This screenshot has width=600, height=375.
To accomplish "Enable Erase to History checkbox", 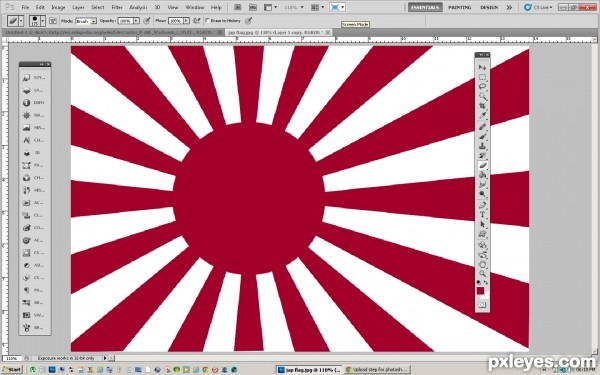I will coord(208,20).
